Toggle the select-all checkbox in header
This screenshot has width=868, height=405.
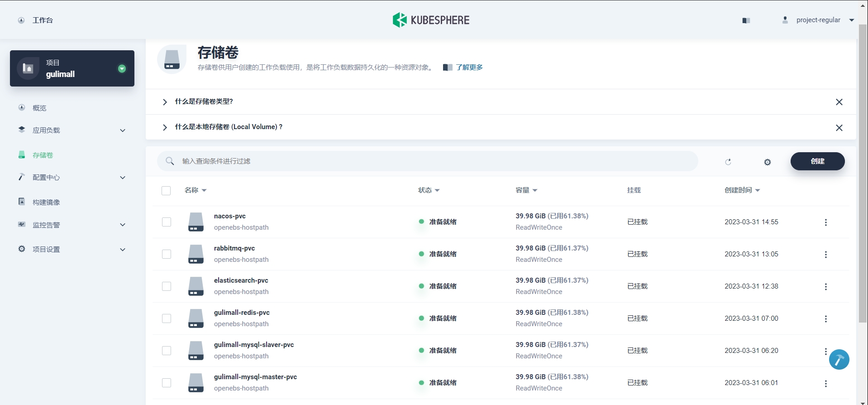(166, 191)
